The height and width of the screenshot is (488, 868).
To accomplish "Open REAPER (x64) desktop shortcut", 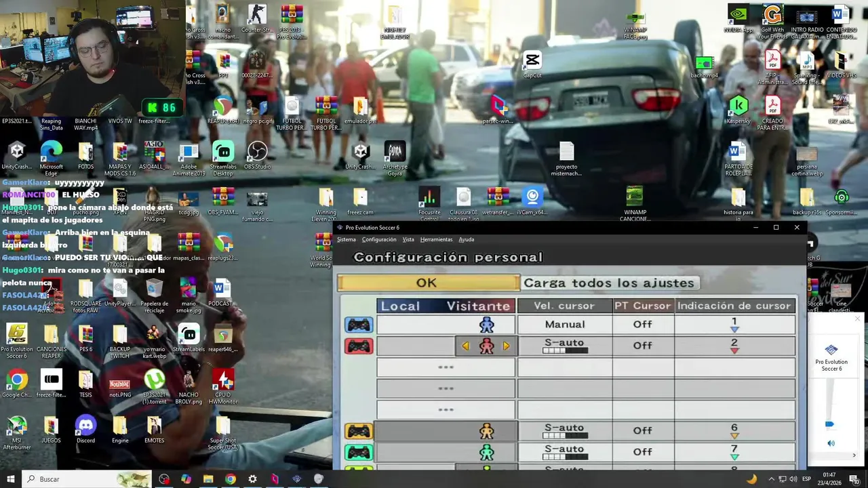I will click(x=222, y=110).
